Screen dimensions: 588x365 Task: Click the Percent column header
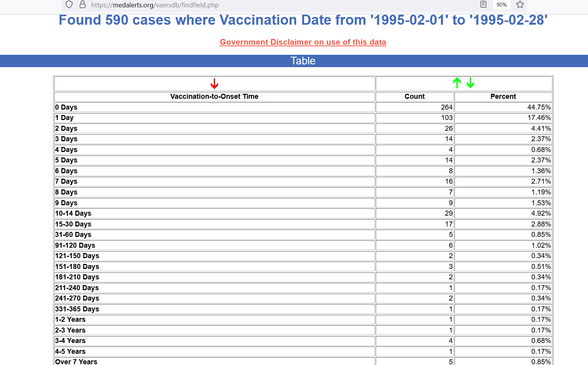point(503,96)
